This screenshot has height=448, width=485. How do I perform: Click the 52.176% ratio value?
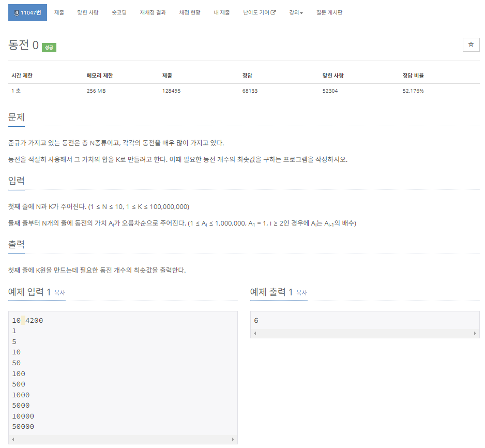click(x=413, y=91)
